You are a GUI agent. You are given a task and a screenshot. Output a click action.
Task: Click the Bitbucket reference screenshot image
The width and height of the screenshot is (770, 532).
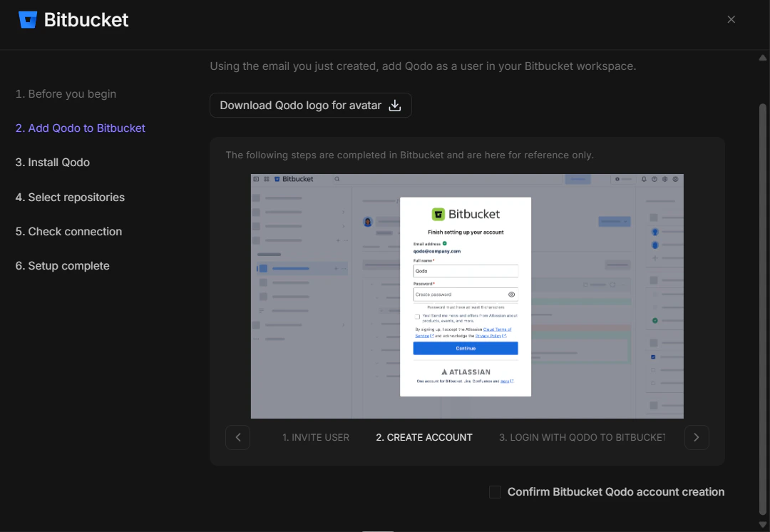[x=467, y=296]
